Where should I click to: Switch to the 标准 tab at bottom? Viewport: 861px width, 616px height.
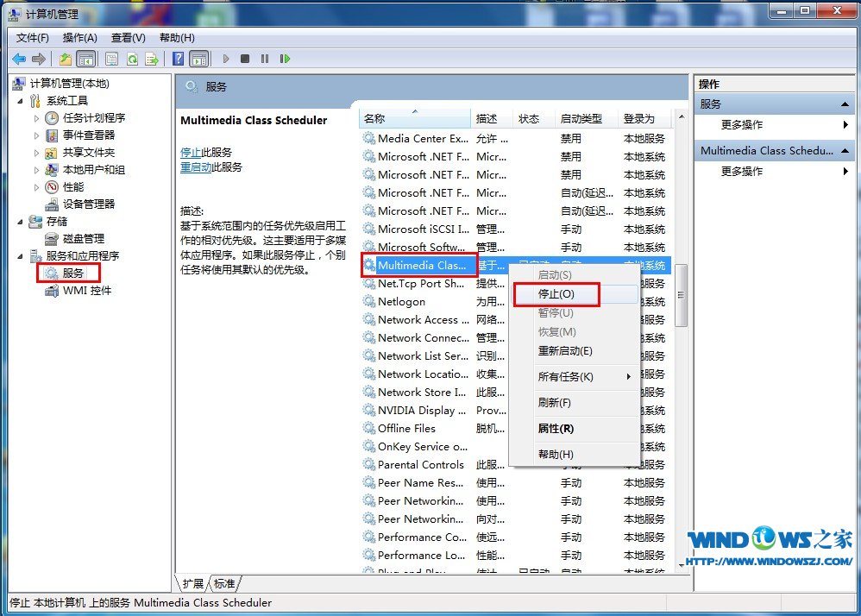pos(225,583)
